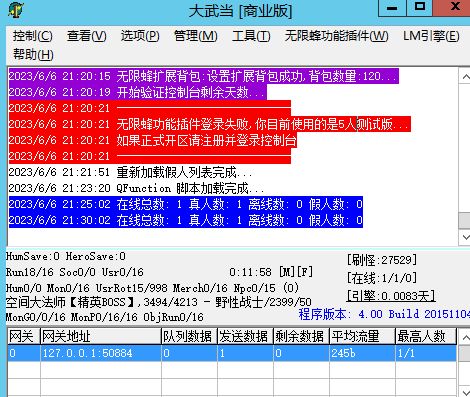
Task: Click log scrollbar down arrow
Action: coord(465,237)
